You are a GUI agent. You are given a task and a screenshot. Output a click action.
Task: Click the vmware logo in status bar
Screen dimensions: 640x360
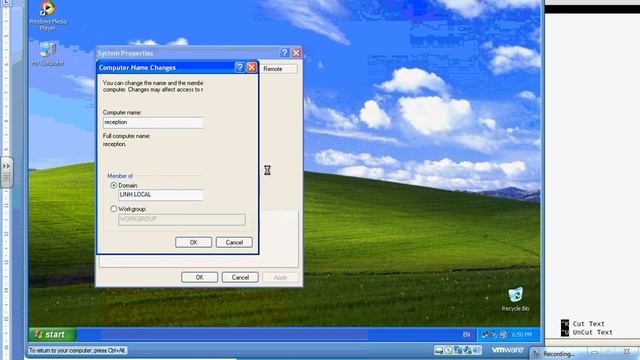point(507,350)
